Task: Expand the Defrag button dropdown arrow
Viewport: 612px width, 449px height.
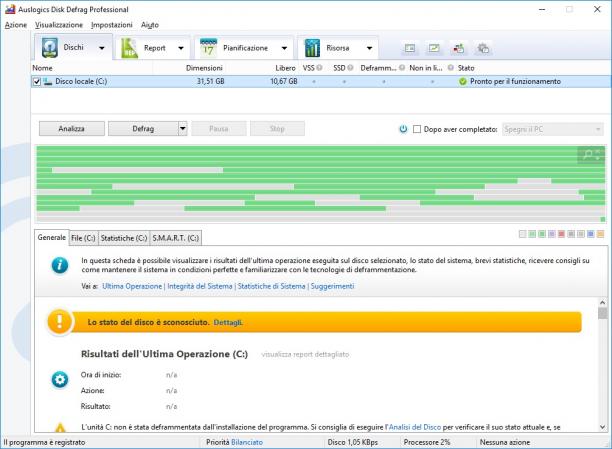Action: [x=182, y=128]
